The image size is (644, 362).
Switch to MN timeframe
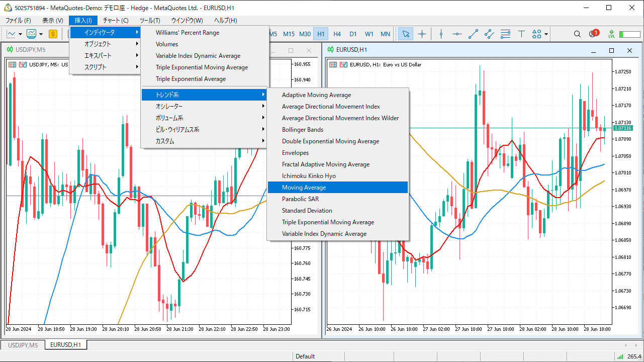coord(385,34)
